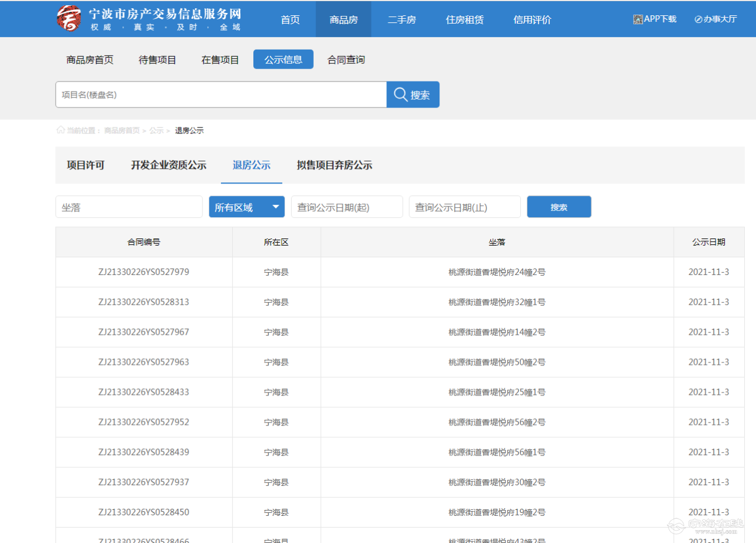Click contract number ZJ21330226YS0528433
Image resolution: width=756 pixels, height=543 pixels.
(144, 392)
